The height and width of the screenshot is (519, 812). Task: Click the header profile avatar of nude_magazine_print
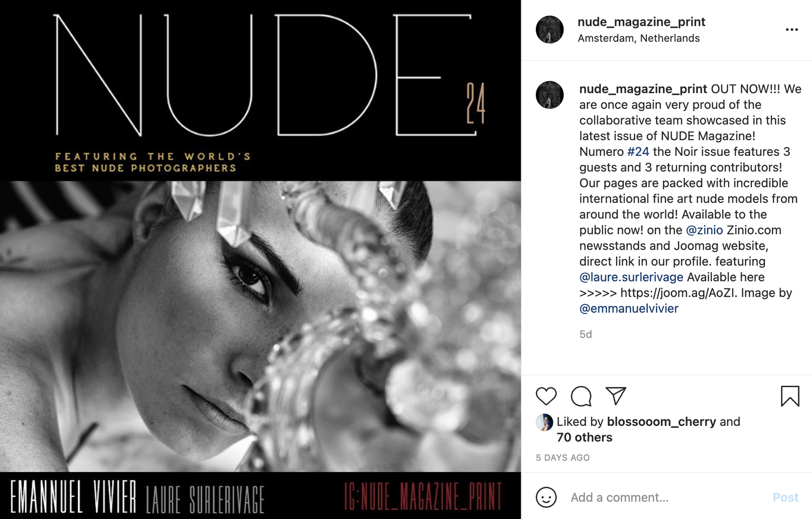[x=549, y=29]
